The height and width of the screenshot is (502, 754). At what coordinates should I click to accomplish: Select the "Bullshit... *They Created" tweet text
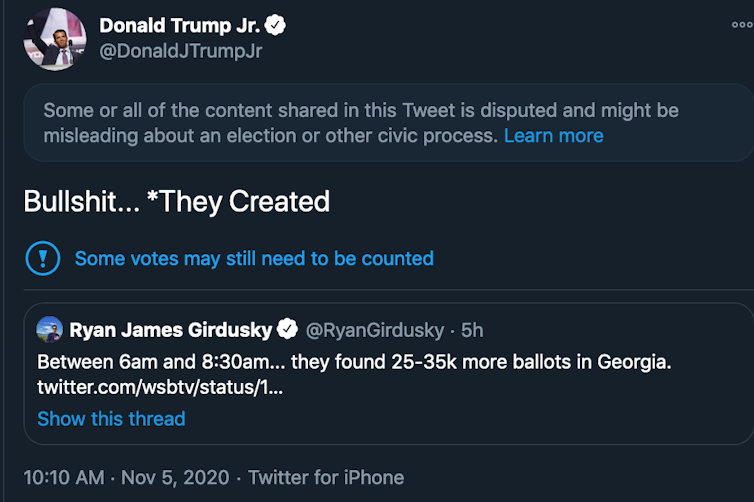point(177,201)
